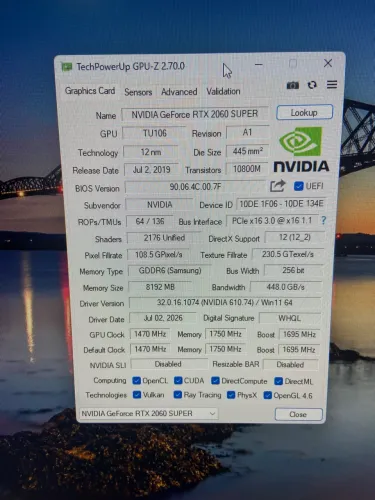375x500 pixels.
Task: Click Default Clock row value 1470 MHz
Action: 150,349
